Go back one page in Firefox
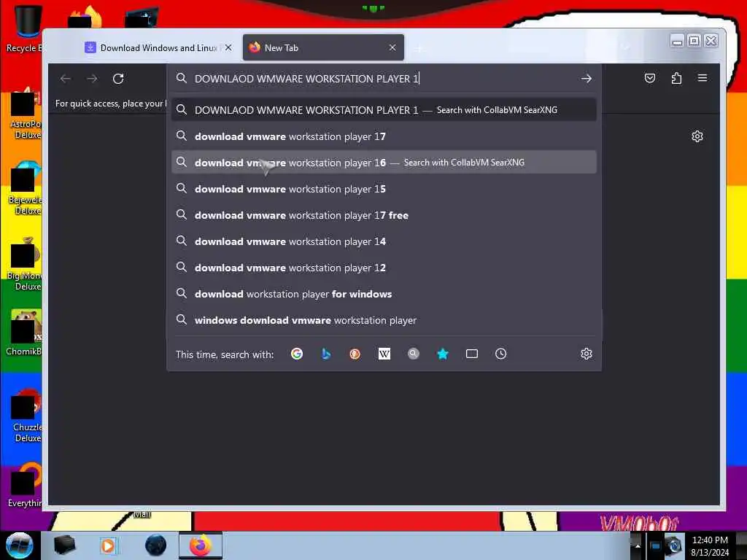Viewport: 747px width, 560px height. click(66, 79)
